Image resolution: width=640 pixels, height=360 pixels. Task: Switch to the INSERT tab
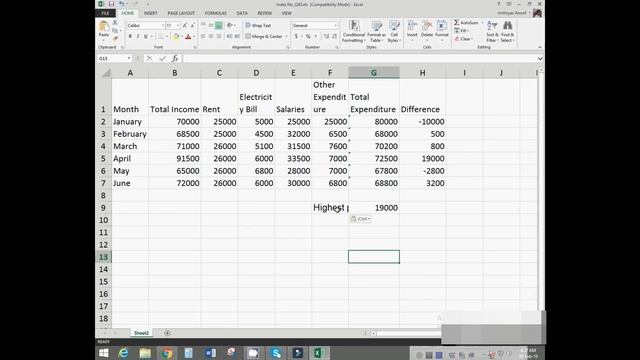(151, 13)
